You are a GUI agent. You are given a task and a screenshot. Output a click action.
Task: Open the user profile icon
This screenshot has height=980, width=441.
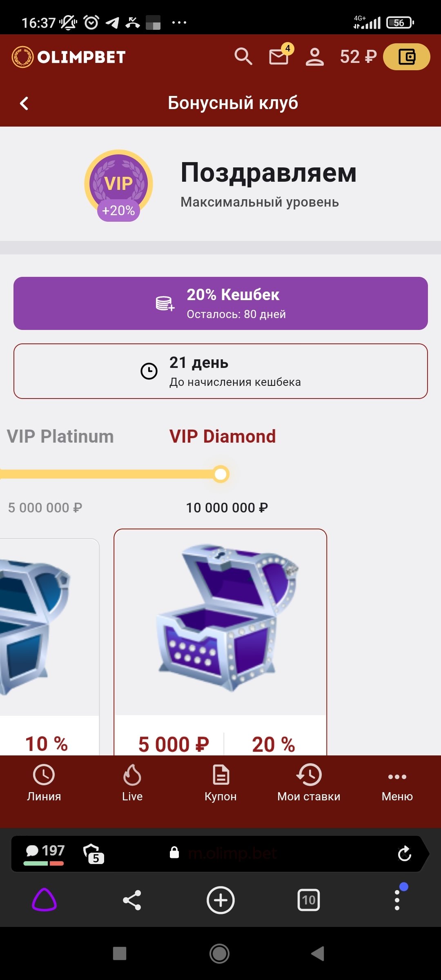coord(315,56)
